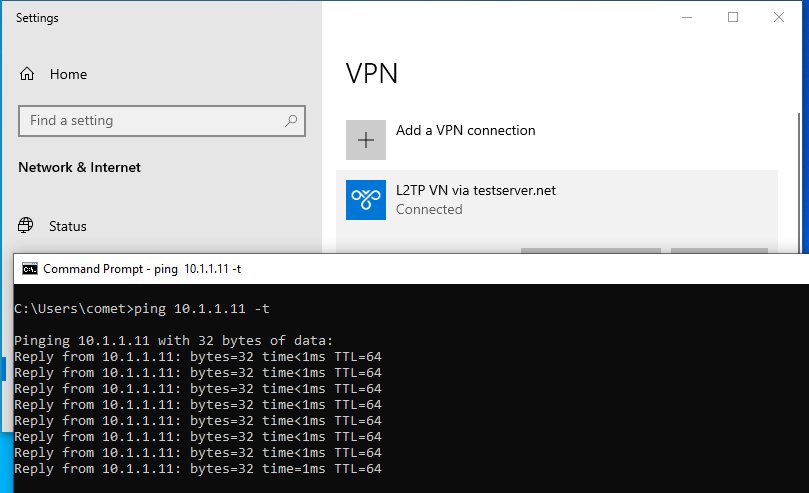
Task: Click the Command Prompt window icon
Action: [x=30, y=269]
